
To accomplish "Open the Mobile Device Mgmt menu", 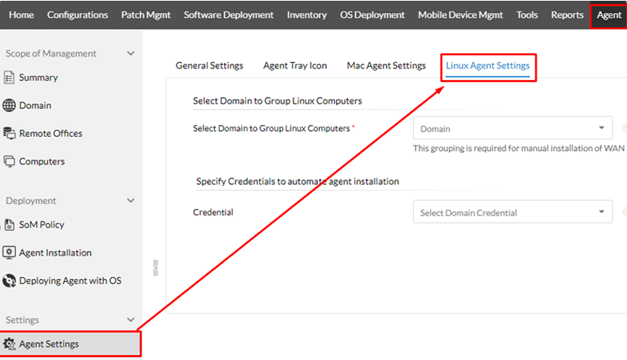I will (460, 15).
